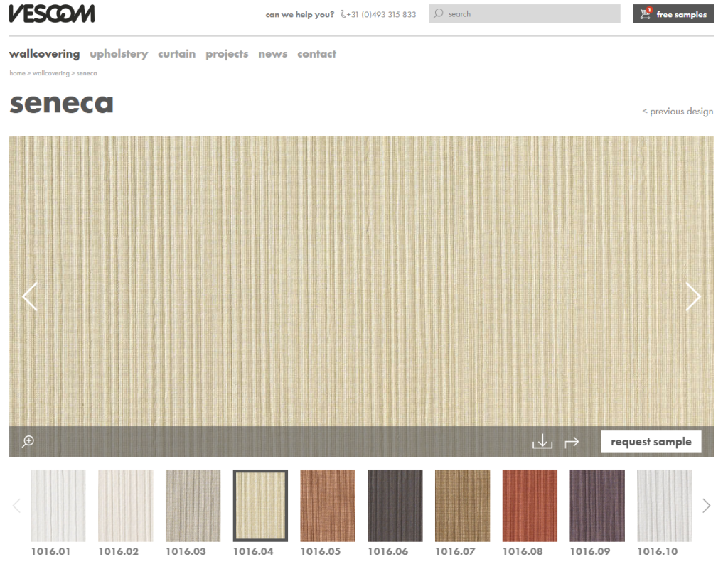The height and width of the screenshot is (569, 728).
Task: Open the curtain menu
Action: coord(177,54)
